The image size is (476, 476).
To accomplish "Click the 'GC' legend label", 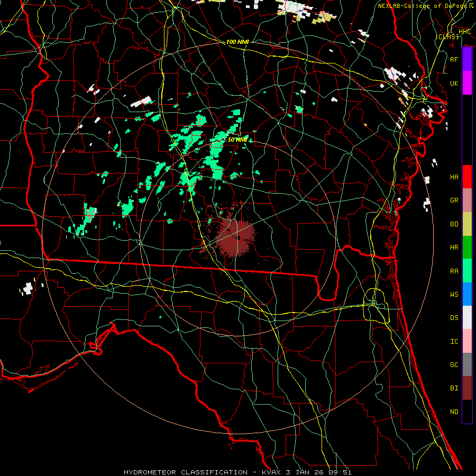I will [454, 365].
